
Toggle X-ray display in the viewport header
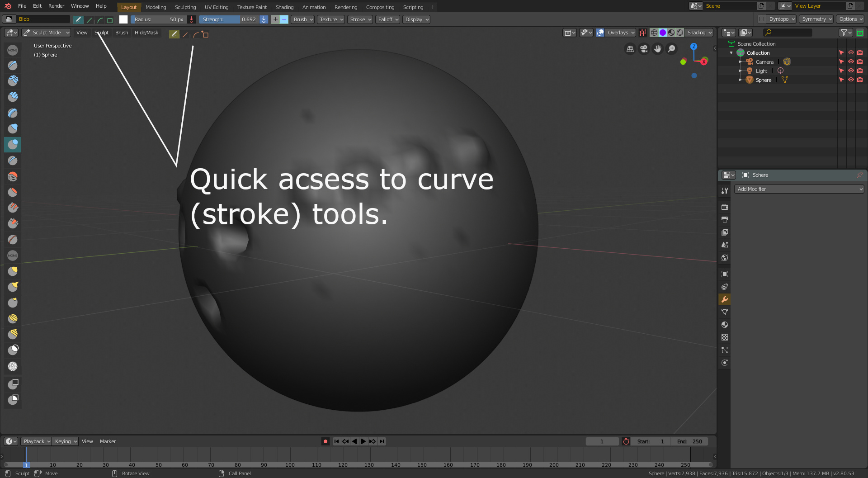(x=642, y=33)
